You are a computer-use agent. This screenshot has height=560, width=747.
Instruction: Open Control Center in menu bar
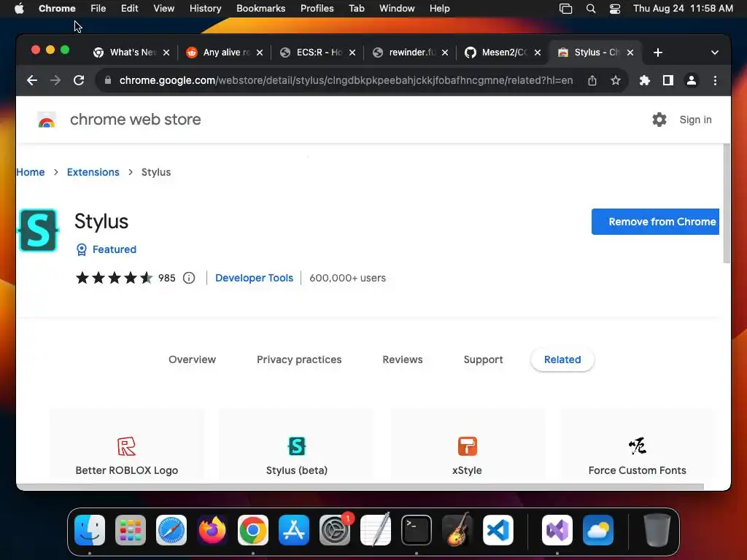coord(615,9)
